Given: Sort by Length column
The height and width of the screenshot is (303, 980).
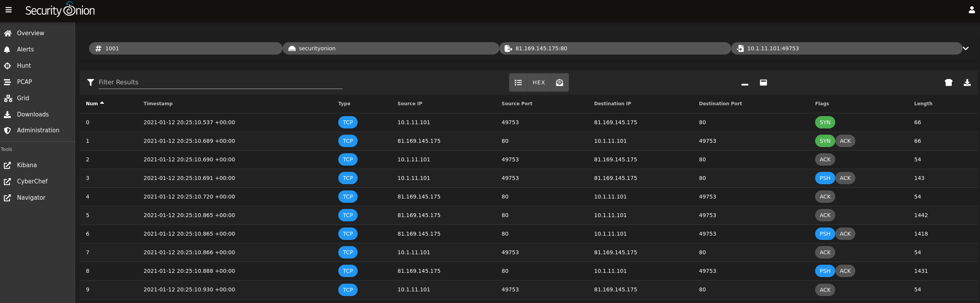Looking at the screenshot, I should [x=923, y=104].
